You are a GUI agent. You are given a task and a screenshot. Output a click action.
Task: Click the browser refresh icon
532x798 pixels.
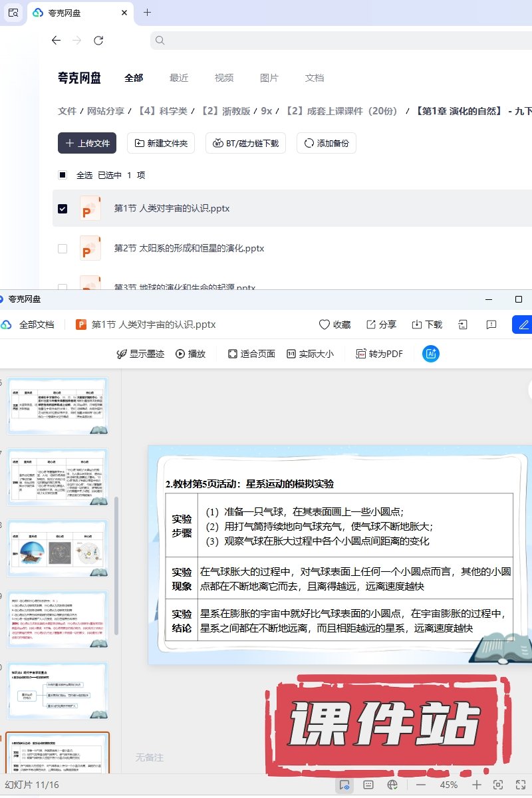click(x=98, y=41)
